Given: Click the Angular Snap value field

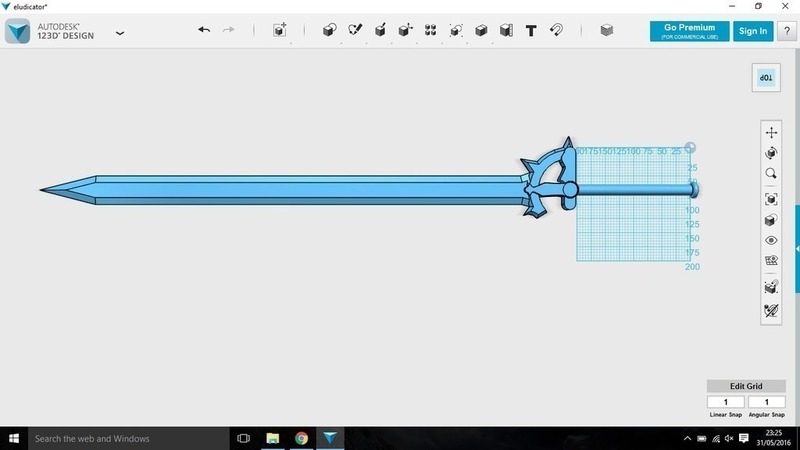Looking at the screenshot, I should pyautogui.click(x=766, y=402).
